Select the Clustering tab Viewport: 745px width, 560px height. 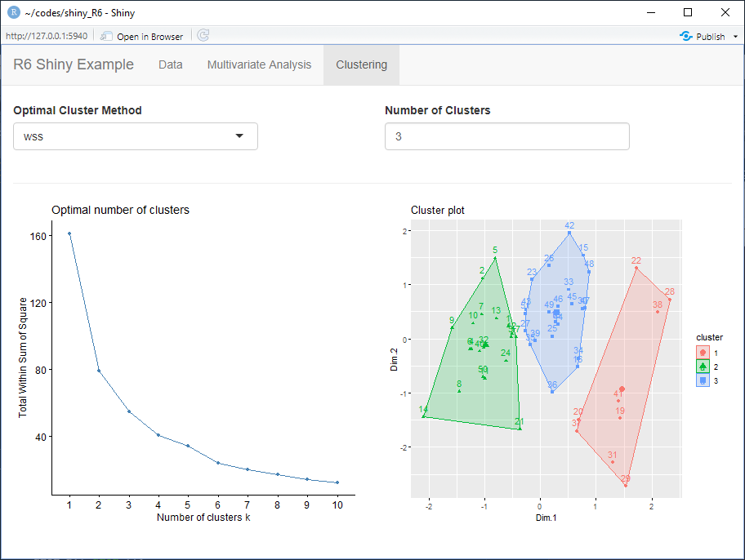tap(361, 64)
